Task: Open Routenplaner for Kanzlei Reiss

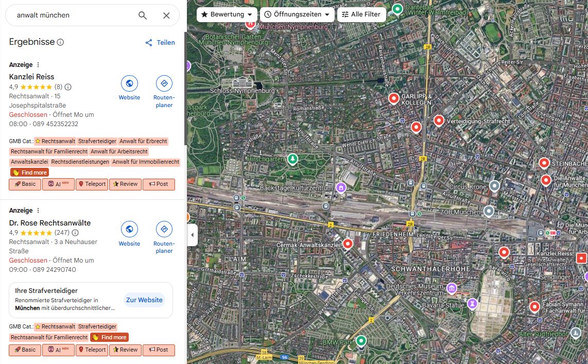Action: point(164,83)
